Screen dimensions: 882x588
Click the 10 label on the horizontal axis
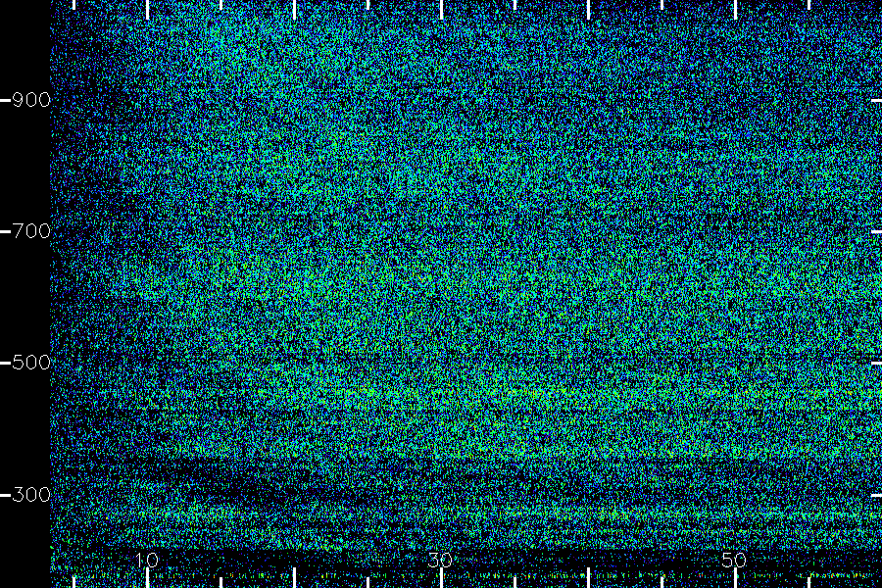click(147, 560)
